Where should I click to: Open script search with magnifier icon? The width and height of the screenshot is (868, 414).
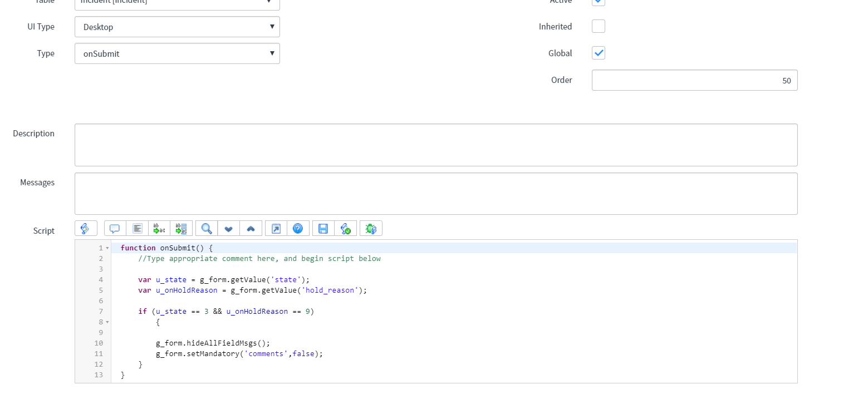click(207, 228)
